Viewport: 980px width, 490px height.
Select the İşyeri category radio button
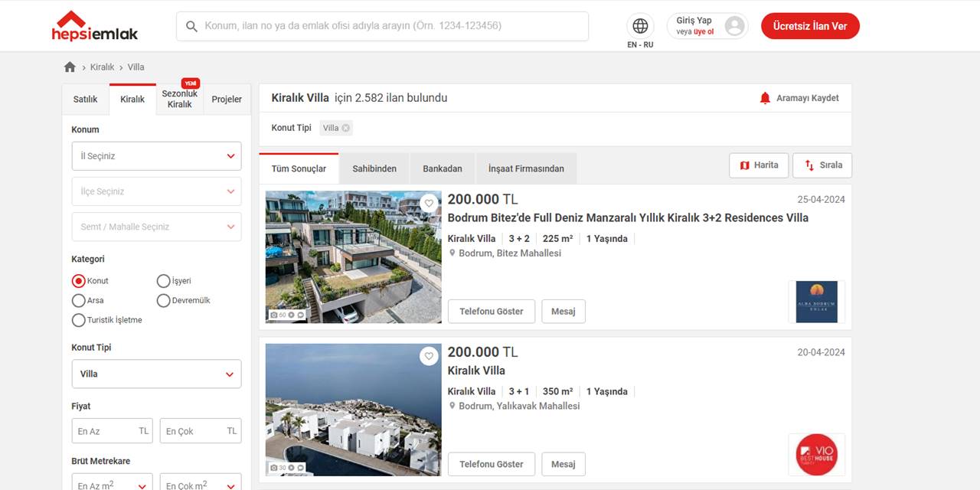163,281
